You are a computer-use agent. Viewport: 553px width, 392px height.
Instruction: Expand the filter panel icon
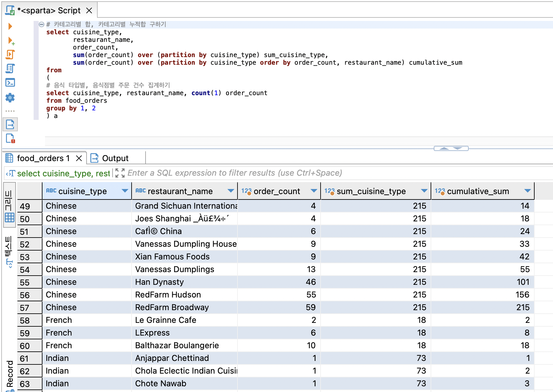(x=120, y=173)
